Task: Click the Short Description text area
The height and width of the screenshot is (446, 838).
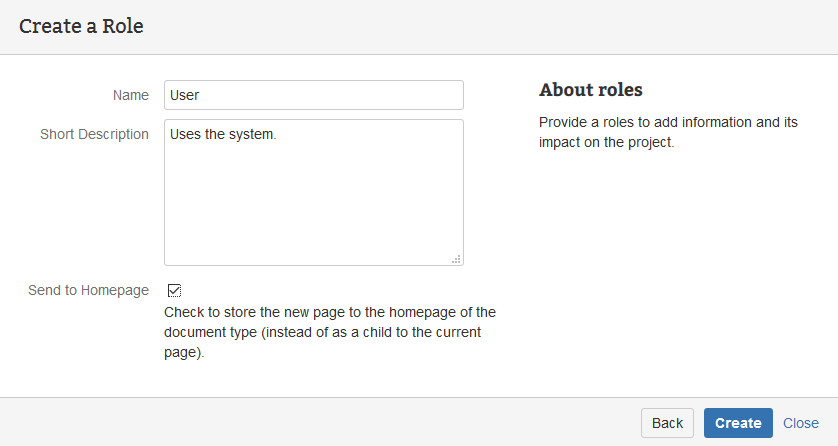Action: 313,192
